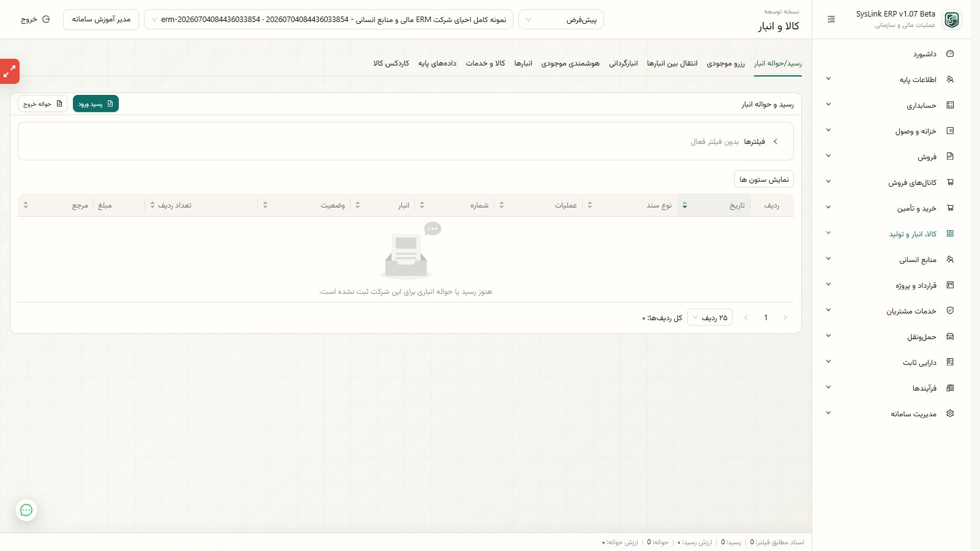Click the فروش sidebar icon

[950, 157]
